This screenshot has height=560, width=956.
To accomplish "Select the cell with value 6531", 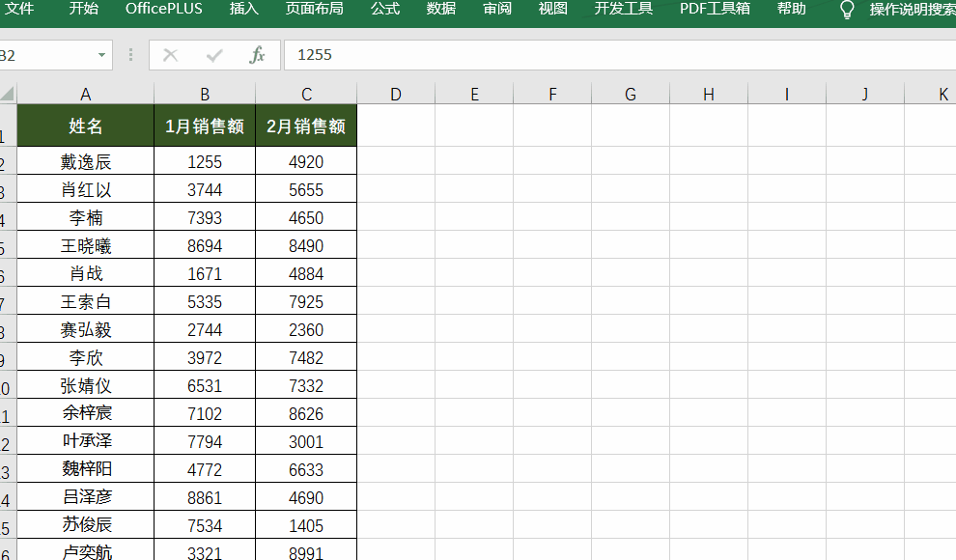I will pyautogui.click(x=205, y=385).
